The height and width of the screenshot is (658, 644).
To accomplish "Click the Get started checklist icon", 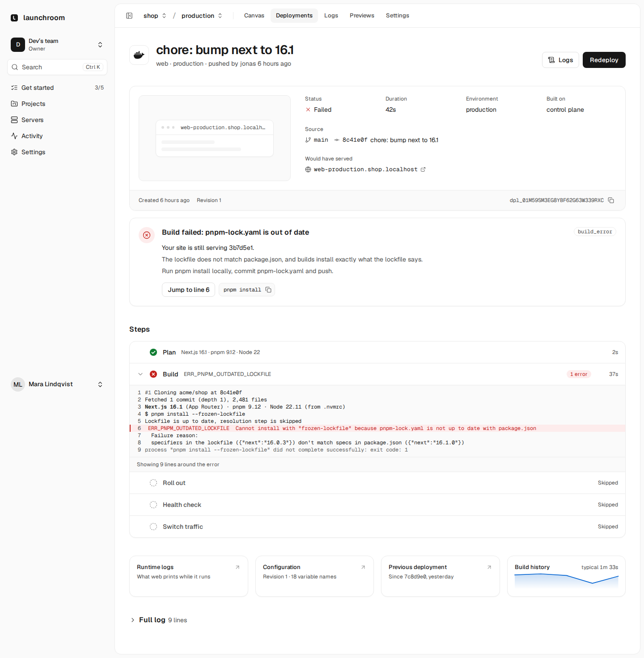I will pos(14,88).
